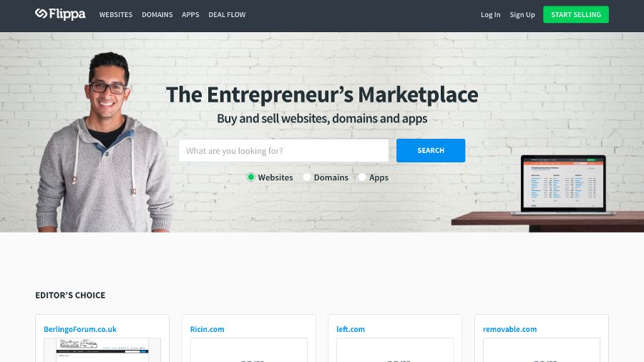This screenshot has width=644, height=362.
Task: Select the Domains radio button
Action: coord(307,177)
